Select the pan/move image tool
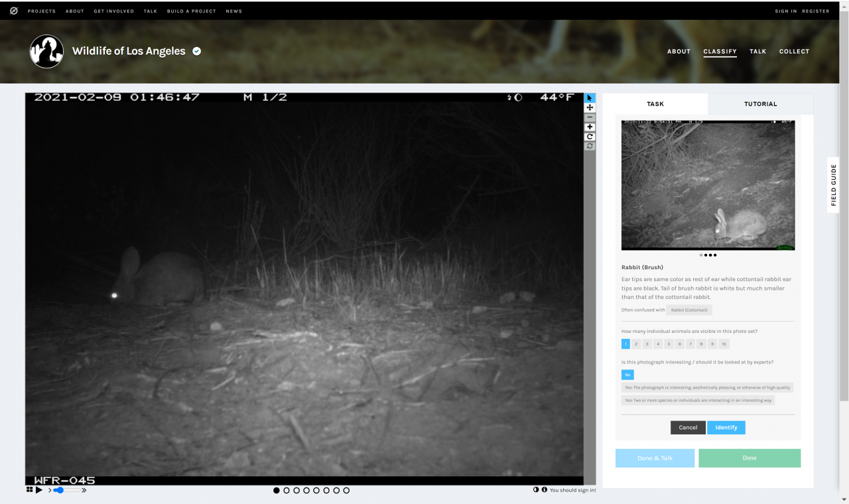The height and width of the screenshot is (504, 849). pos(590,107)
